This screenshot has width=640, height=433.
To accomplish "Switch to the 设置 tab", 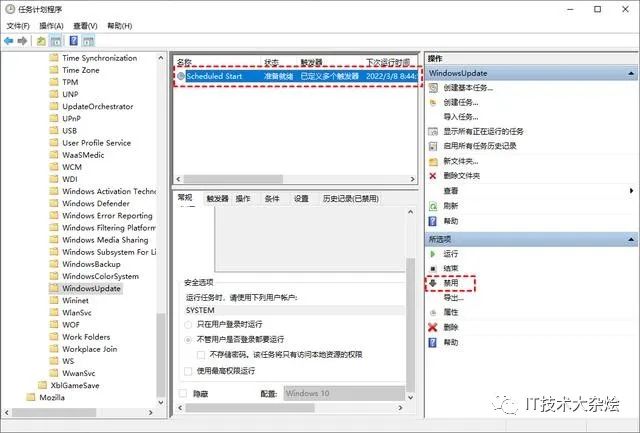I will [301, 199].
